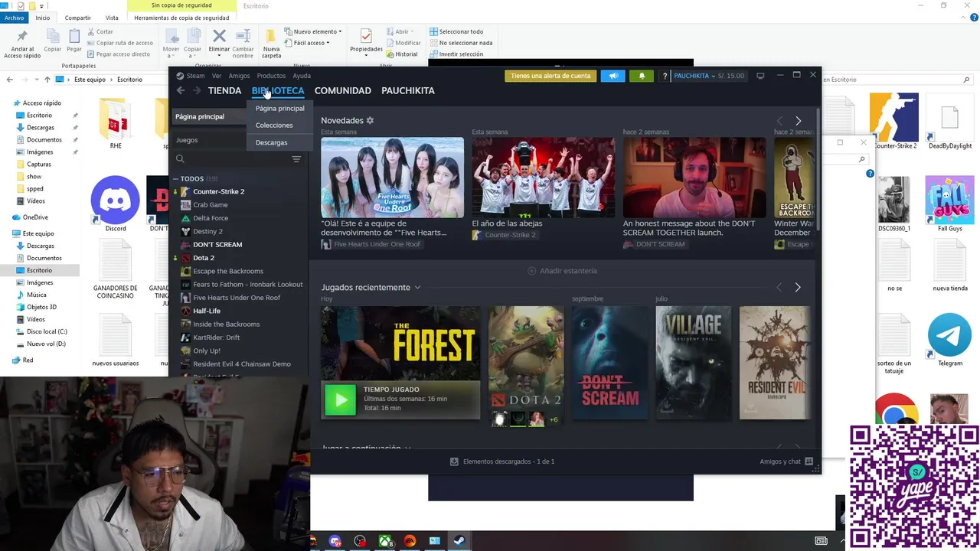Customize Novedades with the gear icon

point(370,120)
